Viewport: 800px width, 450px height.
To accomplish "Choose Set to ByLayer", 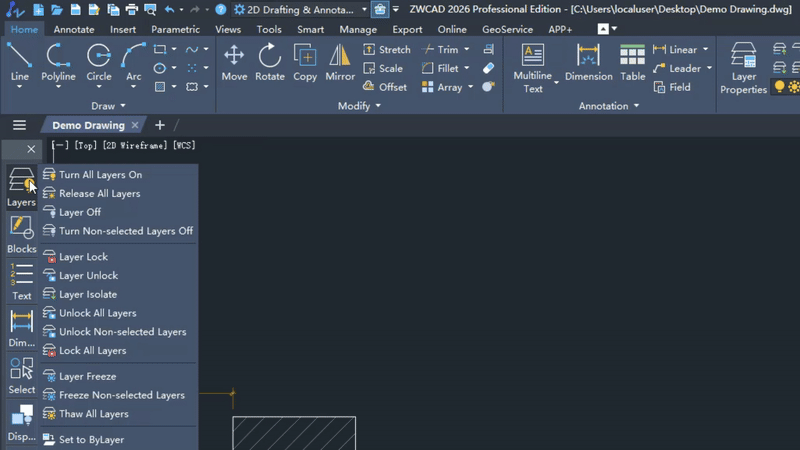I will point(118,439).
